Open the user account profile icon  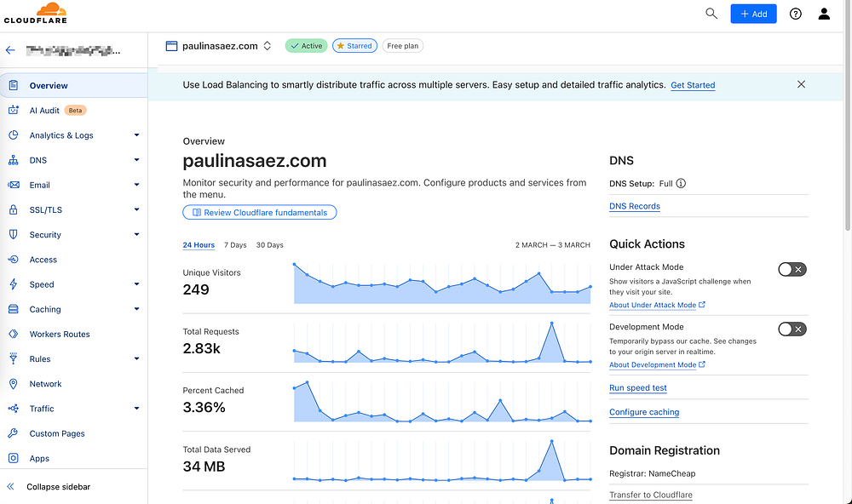tap(824, 14)
